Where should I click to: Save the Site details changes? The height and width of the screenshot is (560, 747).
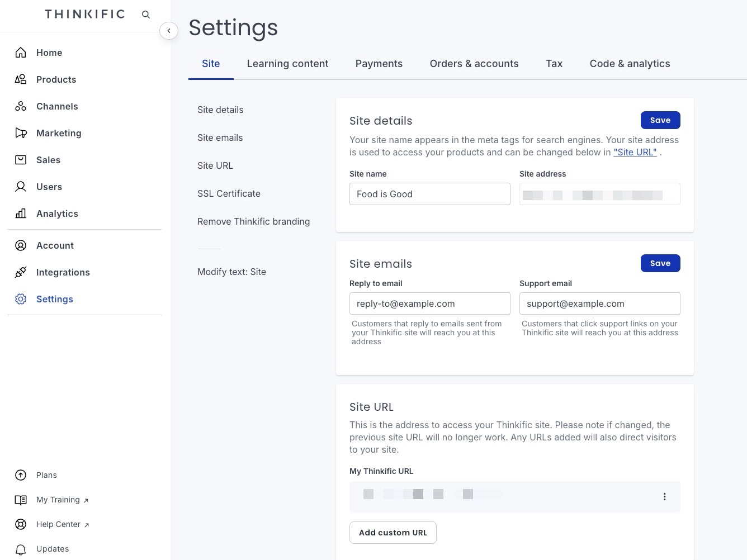pos(660,120)
